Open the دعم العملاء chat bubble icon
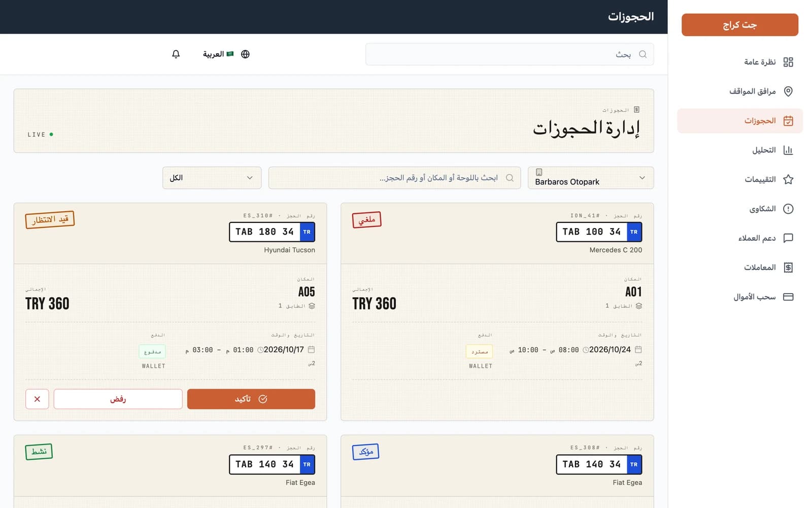 click(x=788, y=238)
